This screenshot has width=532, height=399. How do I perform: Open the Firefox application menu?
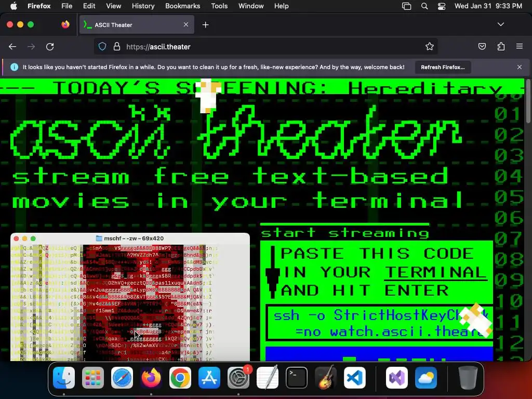pos(39,6)
